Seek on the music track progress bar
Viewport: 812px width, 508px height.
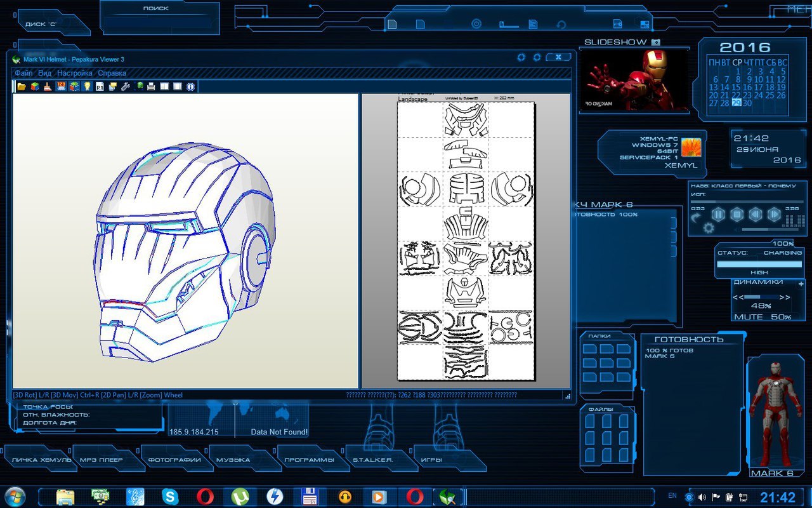click(747, 202)
